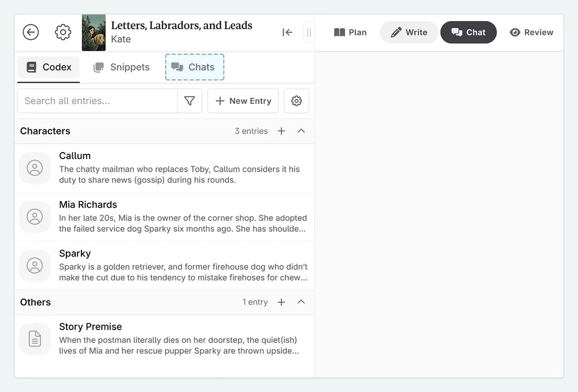The height and width of the screenshot is (392, 578).
Task: Switch to the Snippets tab
Action: tap(122, 67)
